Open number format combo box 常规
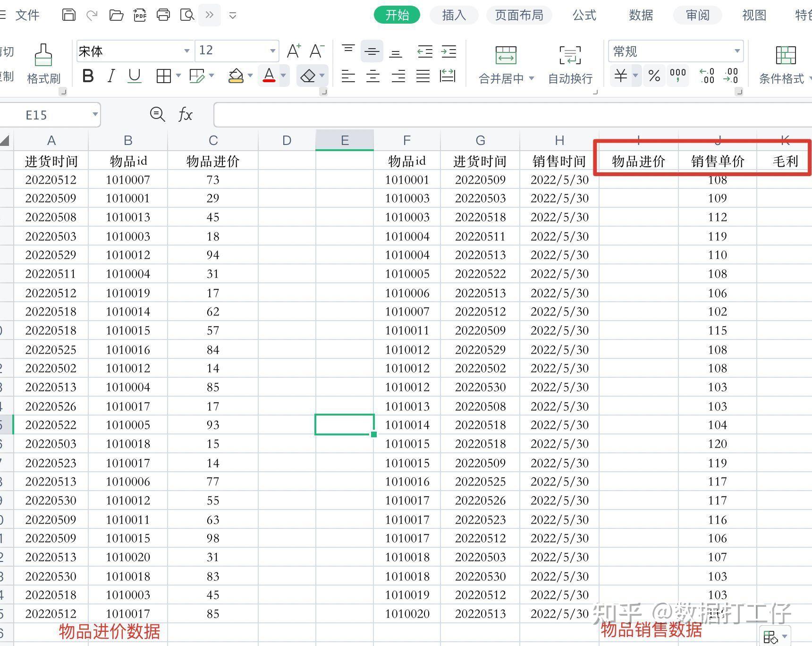812x646 pixels. (676, 51)
